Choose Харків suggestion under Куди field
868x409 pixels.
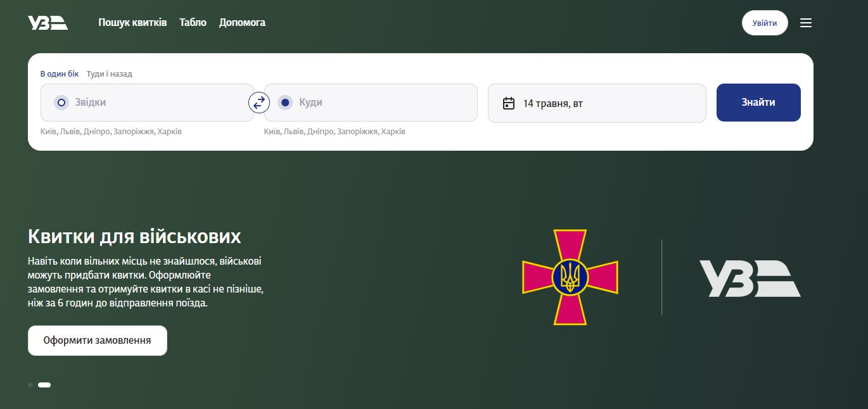click(393, 132)
